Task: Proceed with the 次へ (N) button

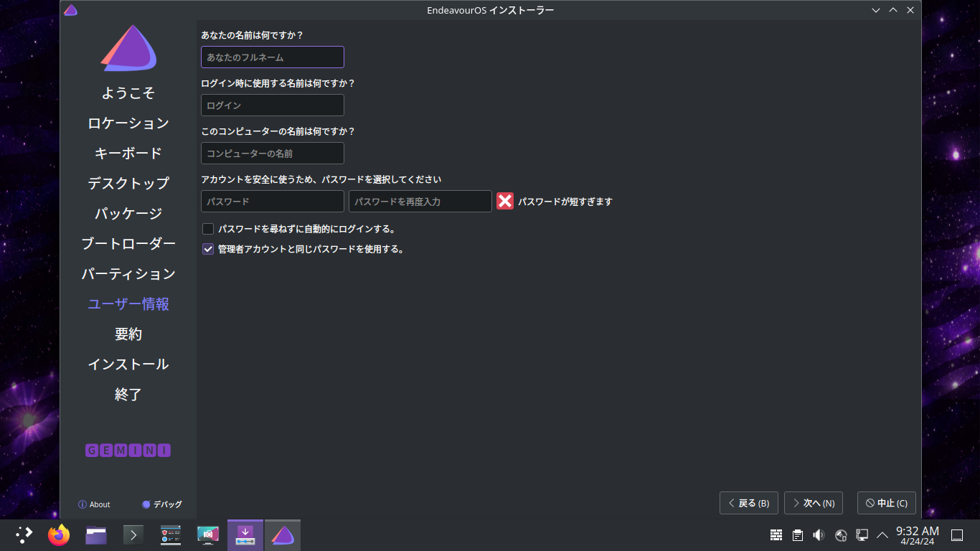Action: coord(814,503)
